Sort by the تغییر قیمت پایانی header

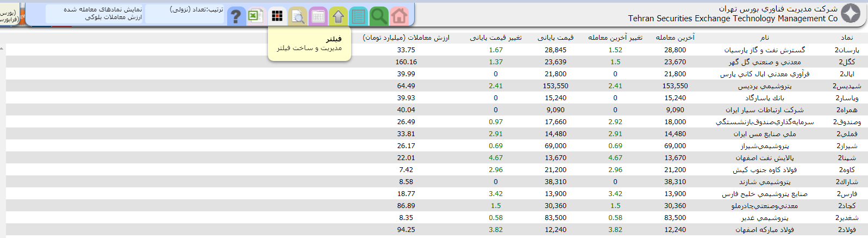pos(496,38)
